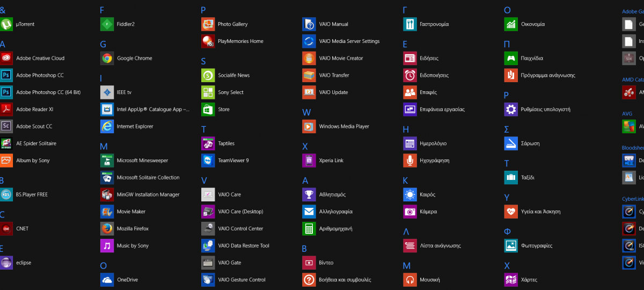Click the Επιφάνεια εργασίας label
Viewport: 644px width, 290px height.
442,110
